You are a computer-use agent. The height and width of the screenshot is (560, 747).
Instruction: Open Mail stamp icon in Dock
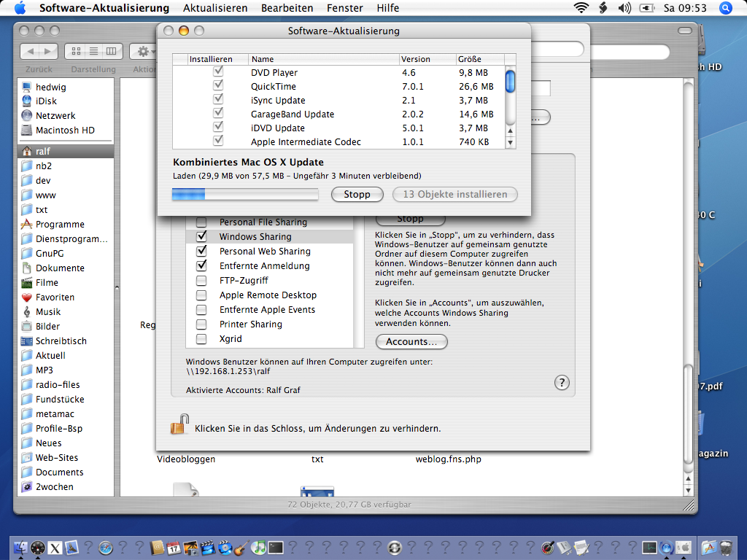[x=72, y=548]
